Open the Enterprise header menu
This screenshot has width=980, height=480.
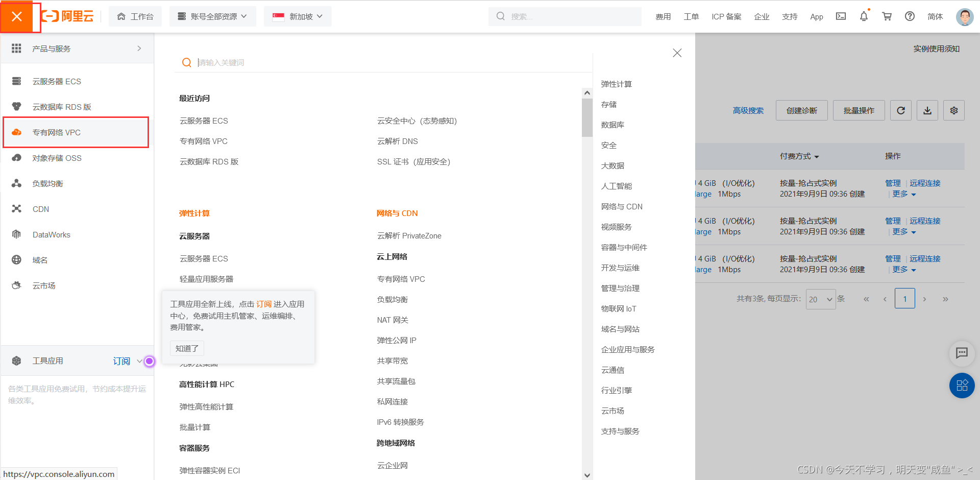point(762,16)
